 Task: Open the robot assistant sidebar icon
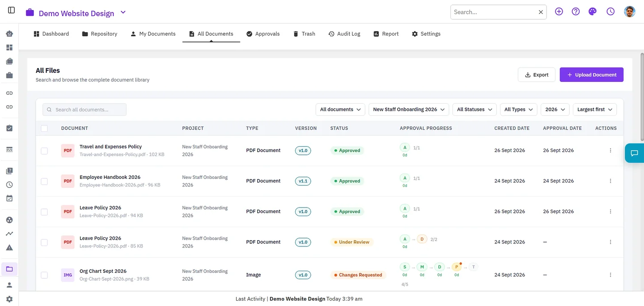pos(9,34)
